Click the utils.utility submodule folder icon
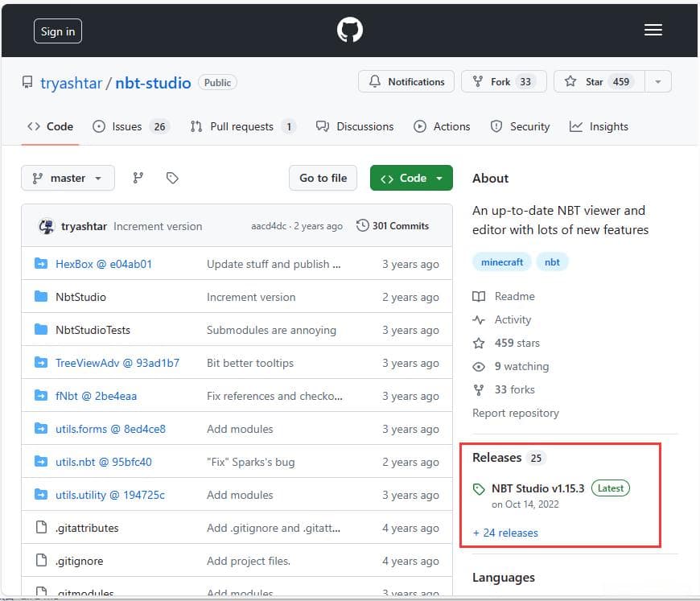The width and height of the screenshot is (700, 601). [41, 494]
